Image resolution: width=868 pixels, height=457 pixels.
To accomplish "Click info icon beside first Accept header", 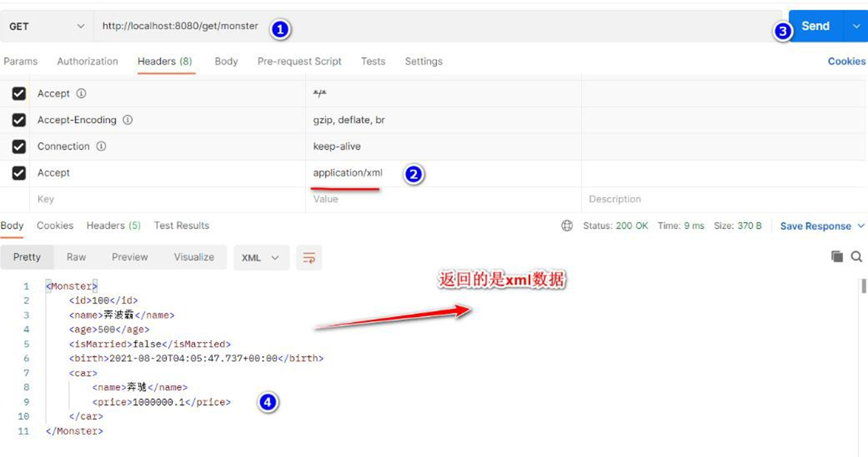I will tap(81, 93).
